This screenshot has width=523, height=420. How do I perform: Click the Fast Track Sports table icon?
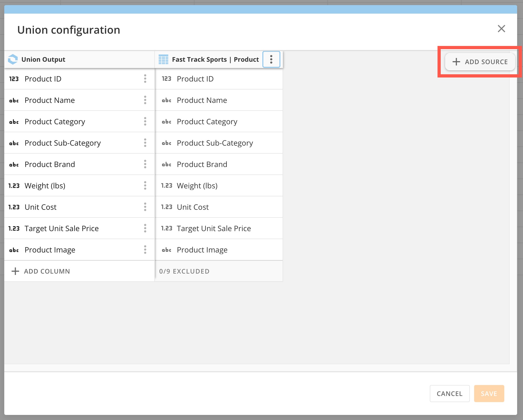163,59
